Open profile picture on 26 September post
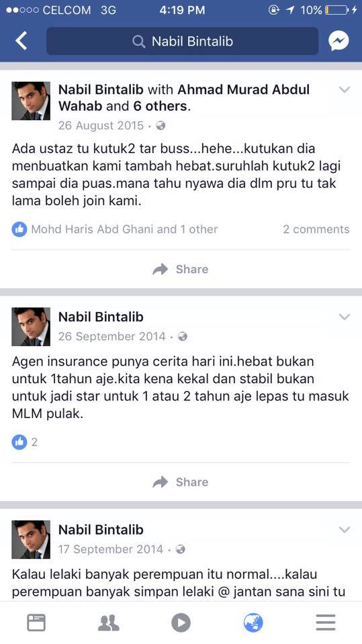This screenshot has width=362, height=644. point(31,327)
